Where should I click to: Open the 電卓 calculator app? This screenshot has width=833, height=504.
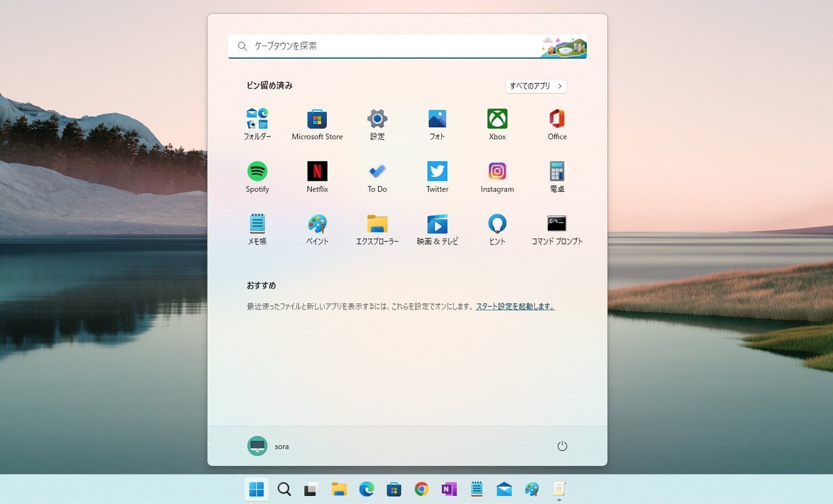click(557, 177)
